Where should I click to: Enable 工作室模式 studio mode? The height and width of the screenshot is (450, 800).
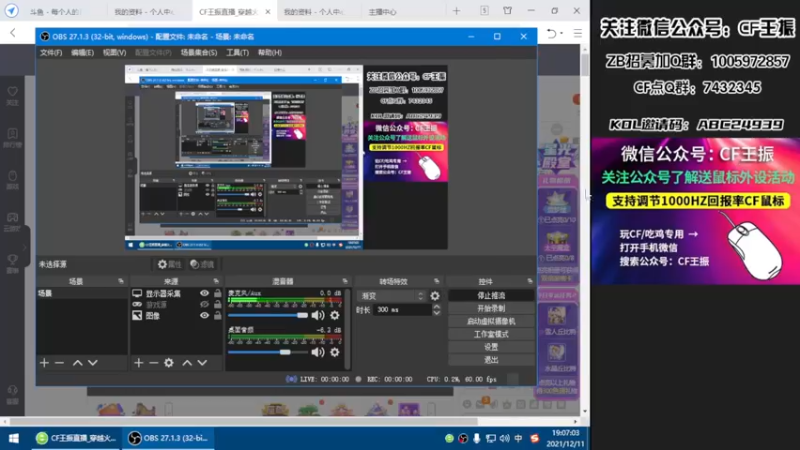[491, 334]
